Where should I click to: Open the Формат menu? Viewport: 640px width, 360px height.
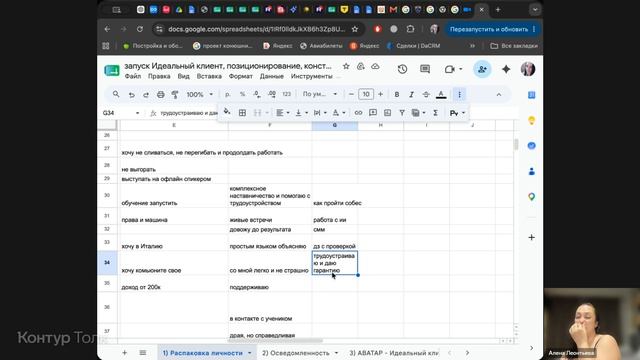[x=240, y=76]
